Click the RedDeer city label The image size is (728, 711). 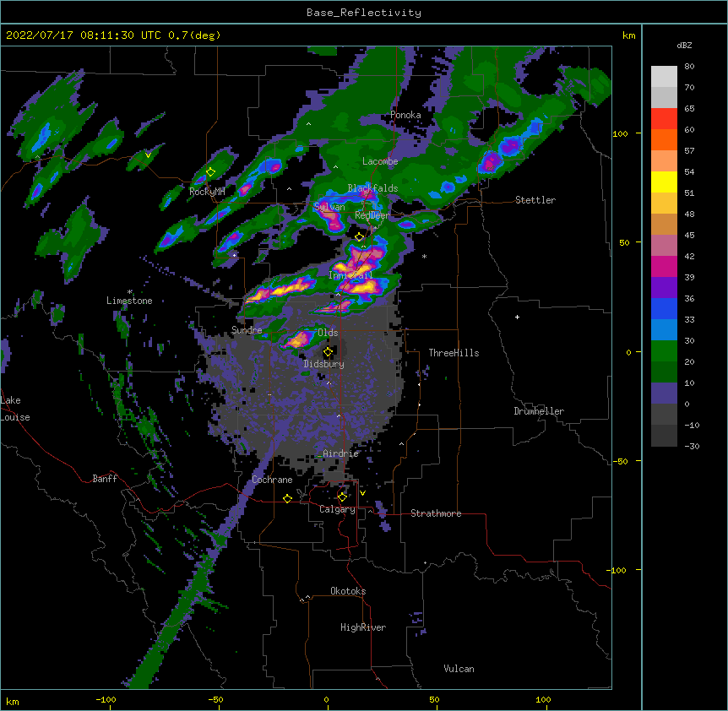[372, 215]
